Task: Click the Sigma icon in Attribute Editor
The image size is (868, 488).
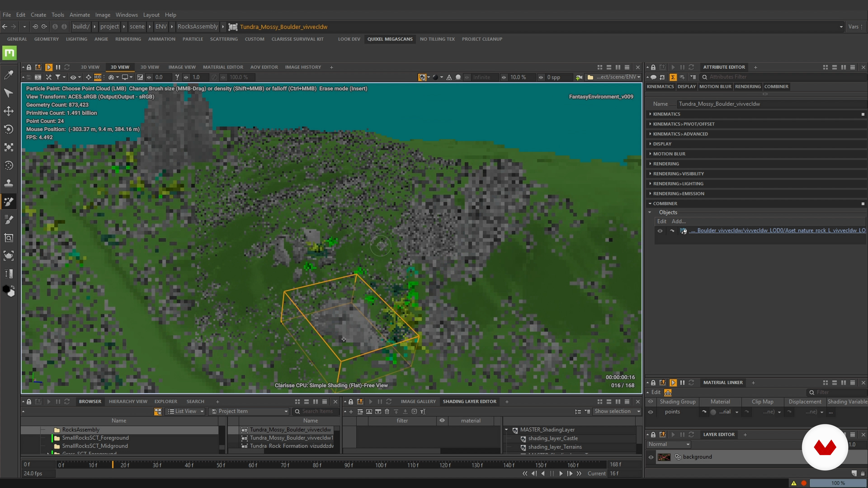Action: [673, 77]
